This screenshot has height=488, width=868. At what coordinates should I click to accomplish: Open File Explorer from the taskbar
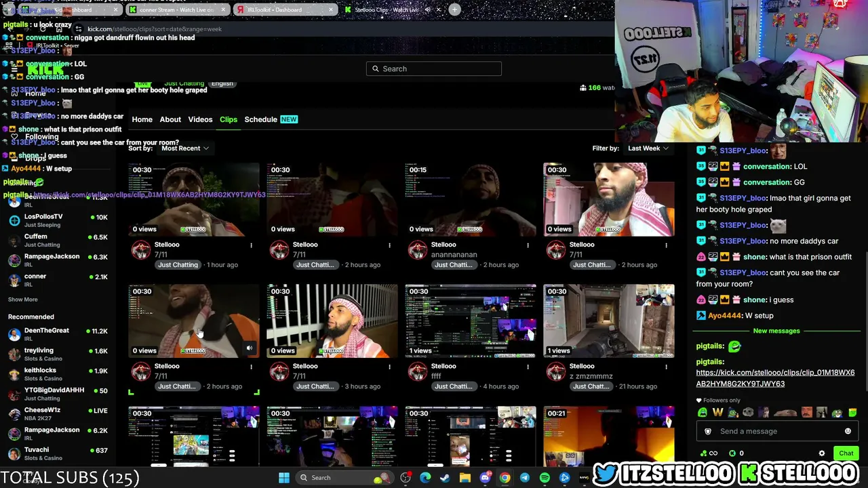coord(465,478)
